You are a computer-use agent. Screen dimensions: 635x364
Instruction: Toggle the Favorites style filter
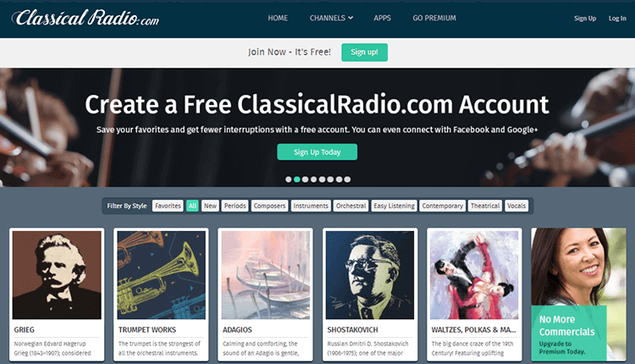[x=168, y=206]
